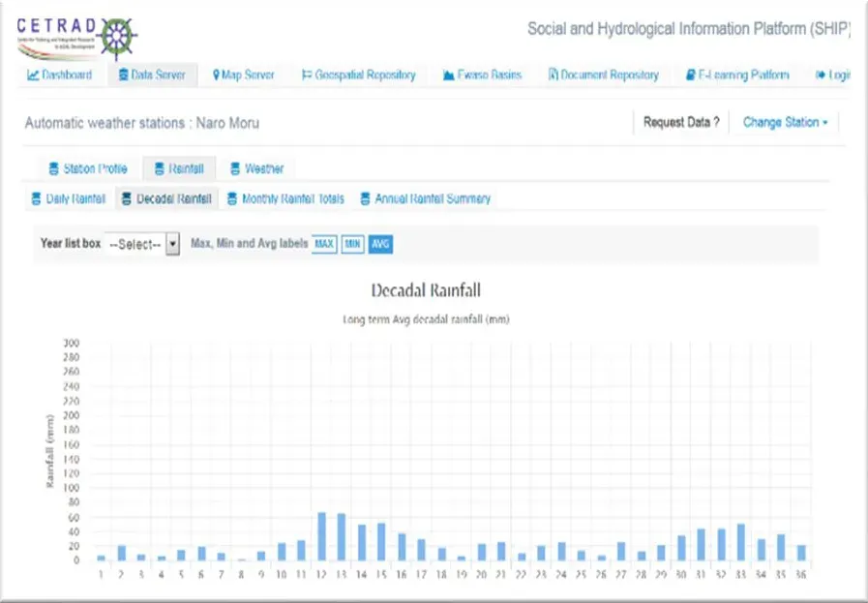The width and height of the screenshot is (868, 603).
Task: Select the Decadal Rainfall sub-tab
Action: 166,198
